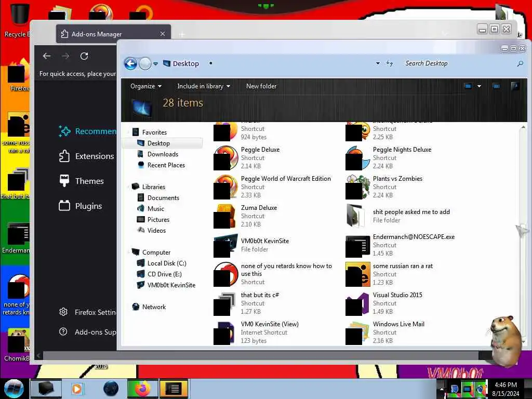Viewport: 532px width, 399px height.
Task: Open the Organize menu
Action: tap(146, 86)
